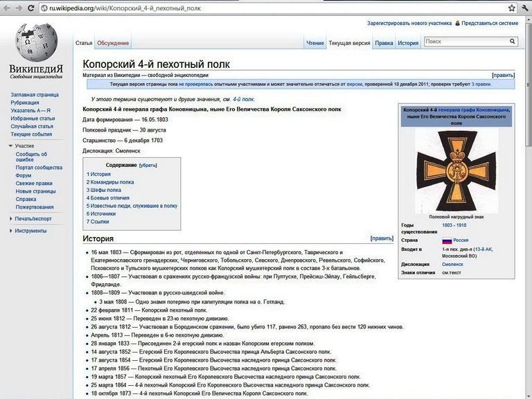The image size is (532, 399).
Task: Click the top-right править link
Action: [503, 76]
